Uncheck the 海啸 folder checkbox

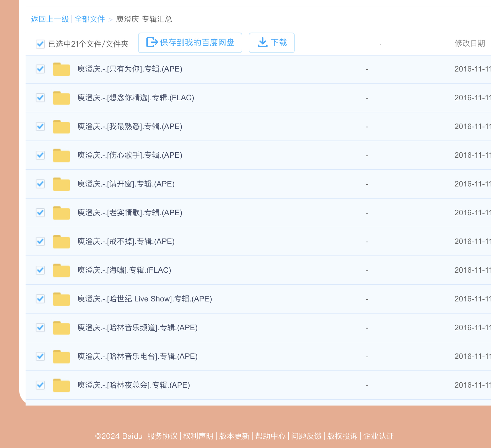point(40,270)
